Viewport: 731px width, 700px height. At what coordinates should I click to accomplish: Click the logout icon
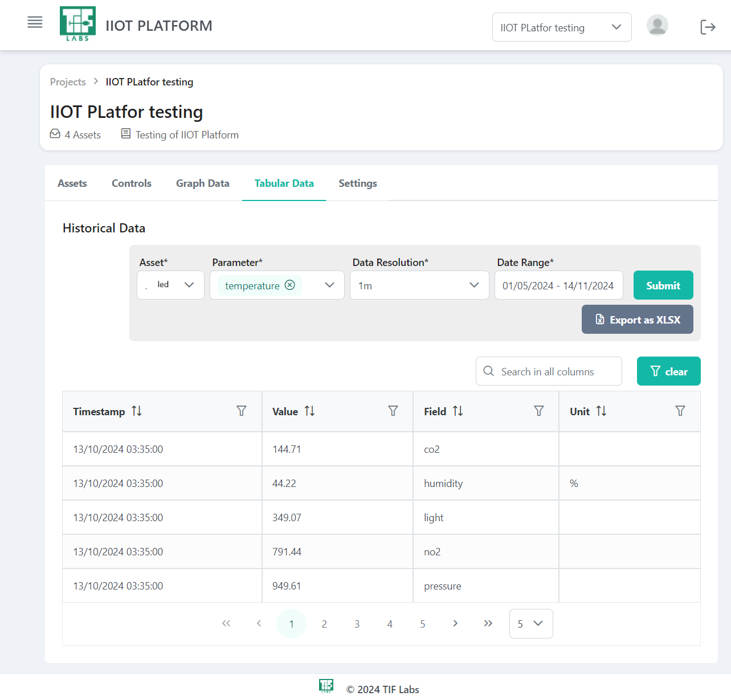pyautogui.click(x=708, y=27)
